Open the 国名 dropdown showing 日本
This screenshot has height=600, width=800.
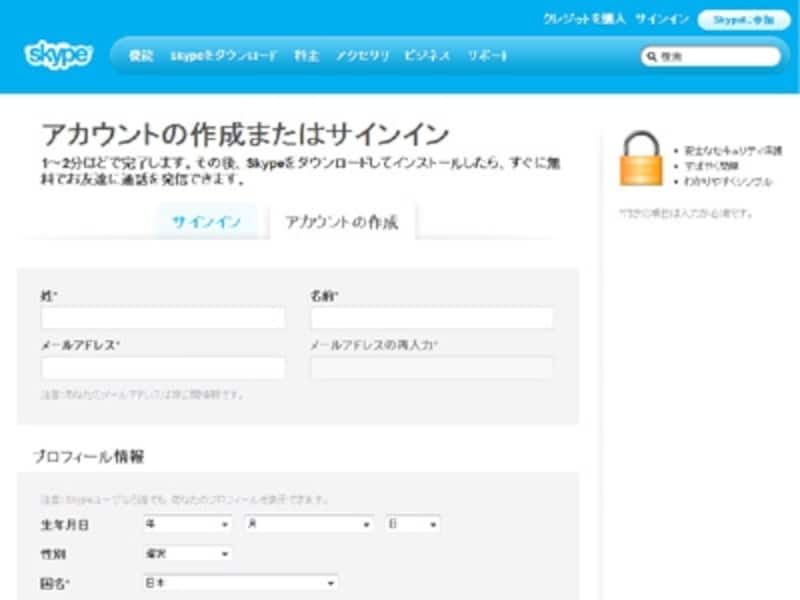pyautogui.click(x=240, y=583)
